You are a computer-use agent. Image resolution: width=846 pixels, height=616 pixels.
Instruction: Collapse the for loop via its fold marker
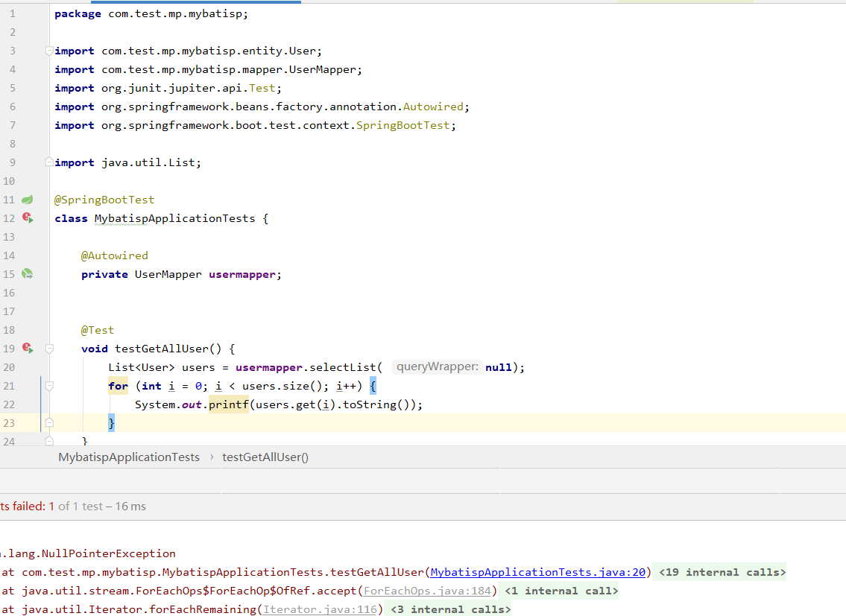point(49,386)
